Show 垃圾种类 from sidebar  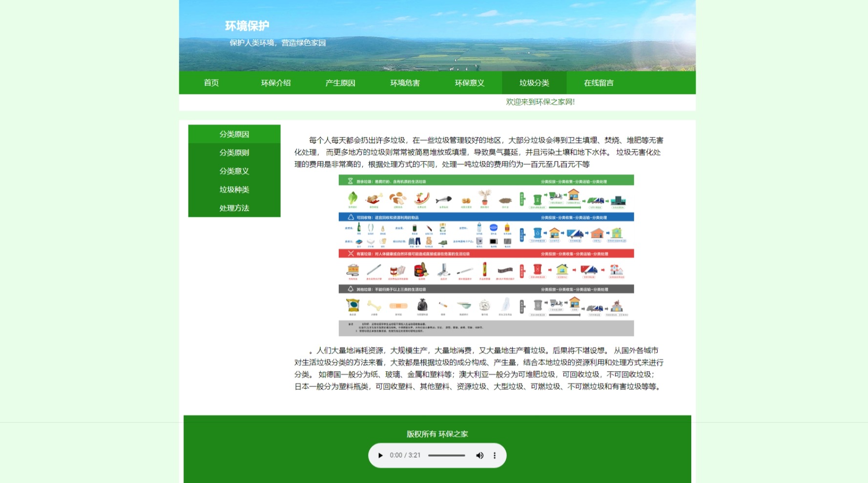click(x=234, y=189)
